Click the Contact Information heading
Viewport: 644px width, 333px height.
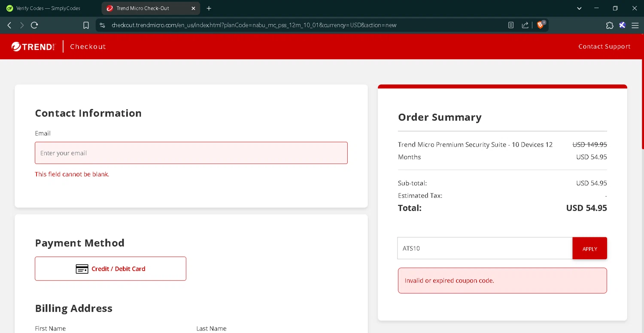88,113
